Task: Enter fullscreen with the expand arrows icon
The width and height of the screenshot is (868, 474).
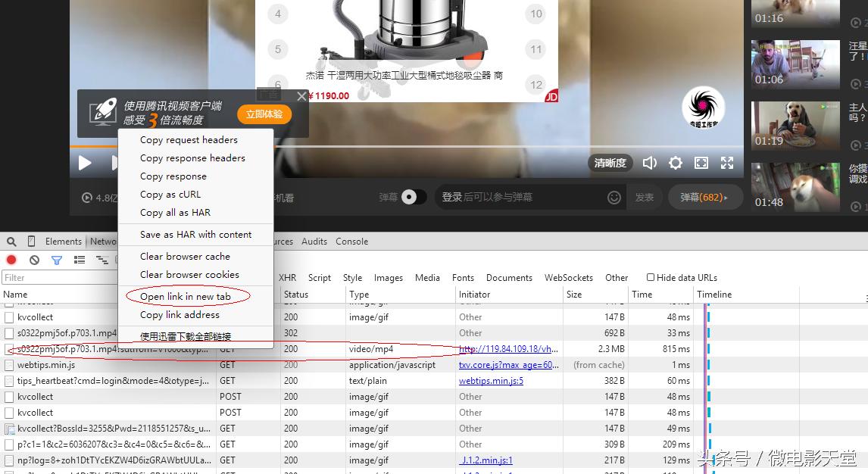Action: pyautogui.click(x=727, y=162)
